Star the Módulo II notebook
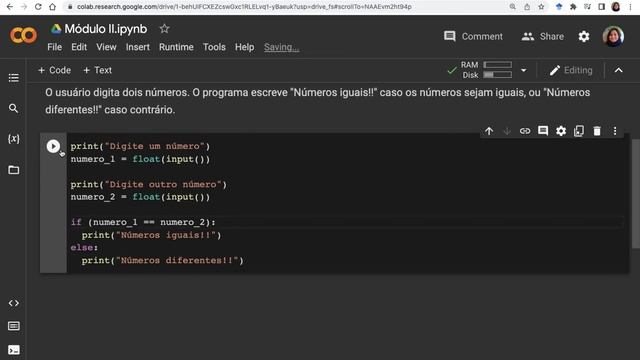Image resolution: width=640 pixels, height=360 pixels. [164, 29]
